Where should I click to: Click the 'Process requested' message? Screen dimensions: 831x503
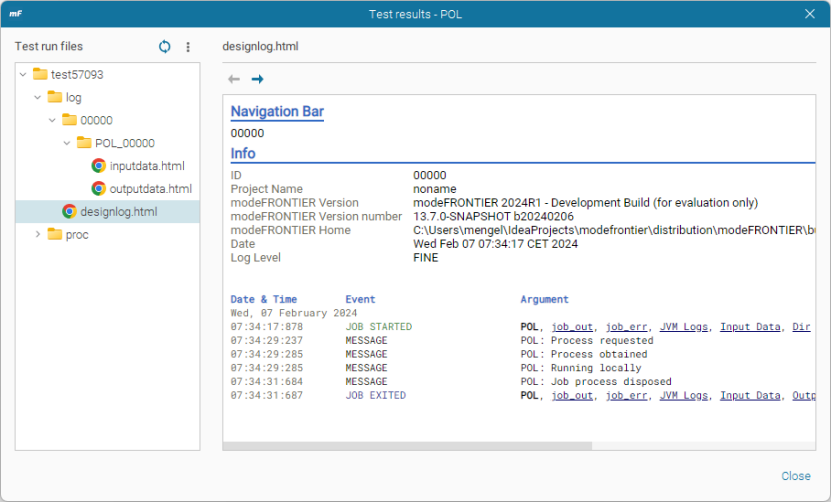click(x=602, y=340)
